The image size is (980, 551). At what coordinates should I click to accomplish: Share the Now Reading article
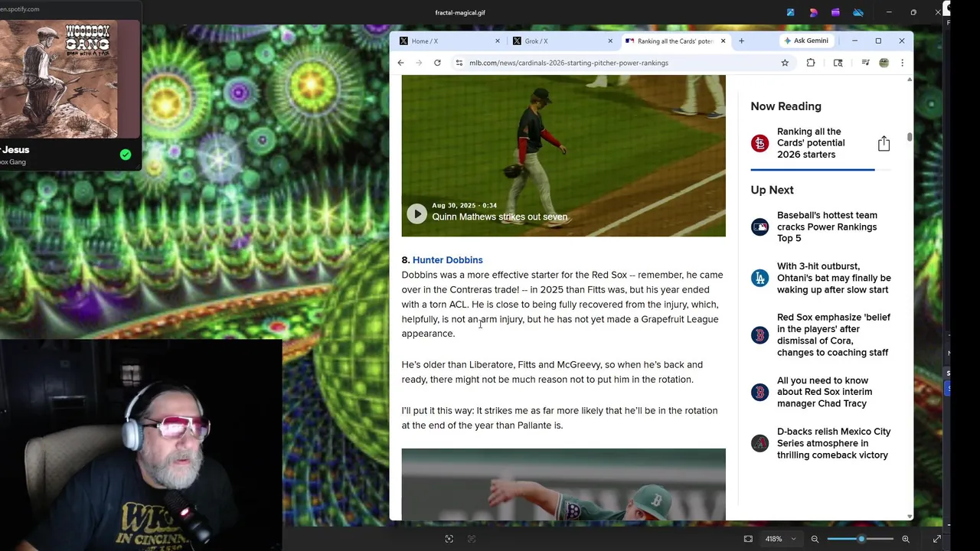coord(884,143)
